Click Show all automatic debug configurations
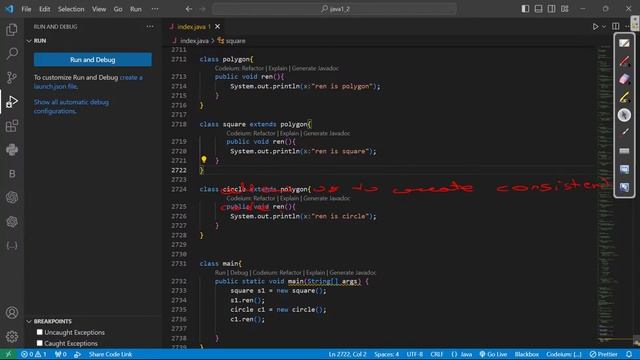The width and height of the screenshot is (640, 360). click(x=71, y=107)
